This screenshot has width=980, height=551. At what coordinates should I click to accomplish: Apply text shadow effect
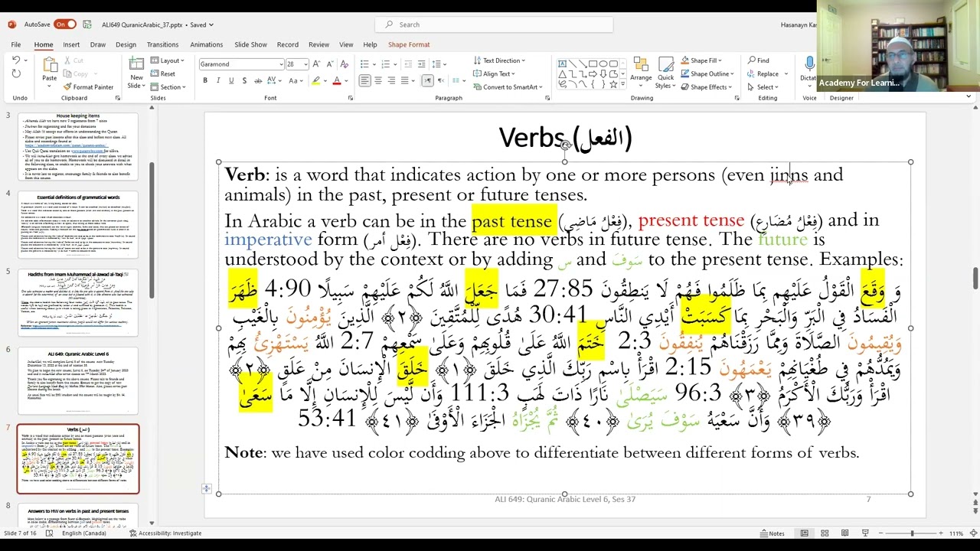coord(244,81)
